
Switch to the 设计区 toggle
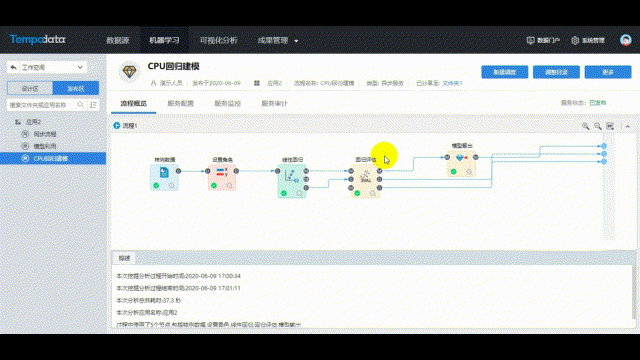click(30, 88)
